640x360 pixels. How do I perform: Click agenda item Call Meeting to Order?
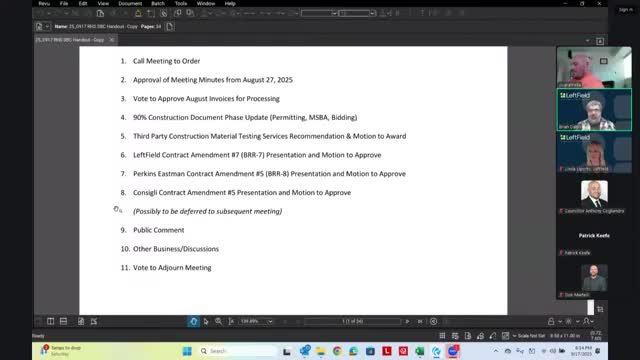tap(167, 61)
